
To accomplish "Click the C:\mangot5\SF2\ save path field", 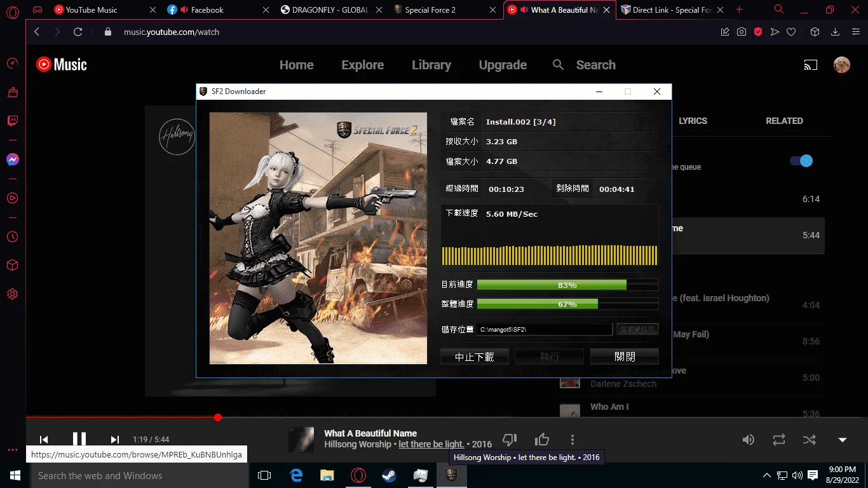I will (545, 329).
